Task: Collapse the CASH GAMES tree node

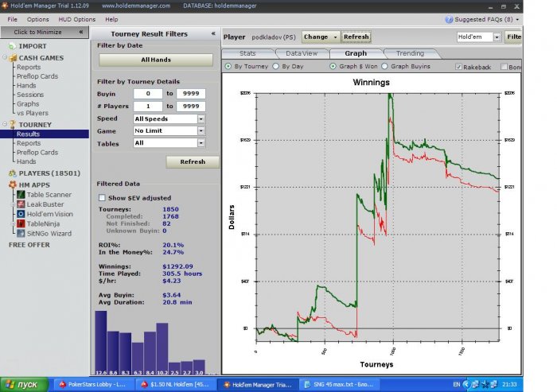Action: 5,57
